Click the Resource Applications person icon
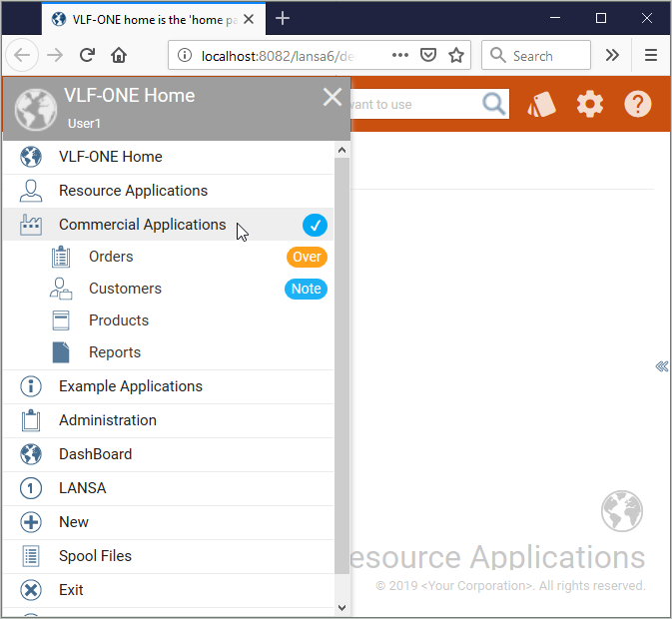This screenshot has height=619, width=672. pos(31,191)
